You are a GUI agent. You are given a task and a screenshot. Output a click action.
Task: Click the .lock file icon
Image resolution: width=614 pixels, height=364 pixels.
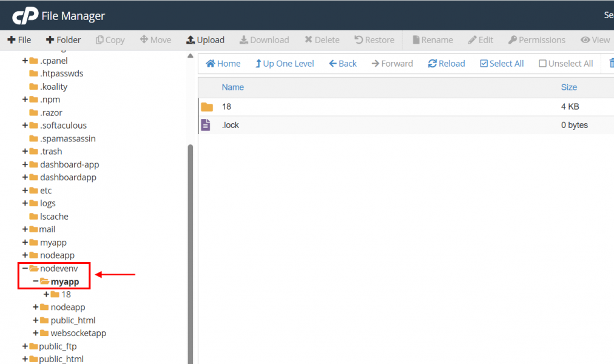coord(206,125)
